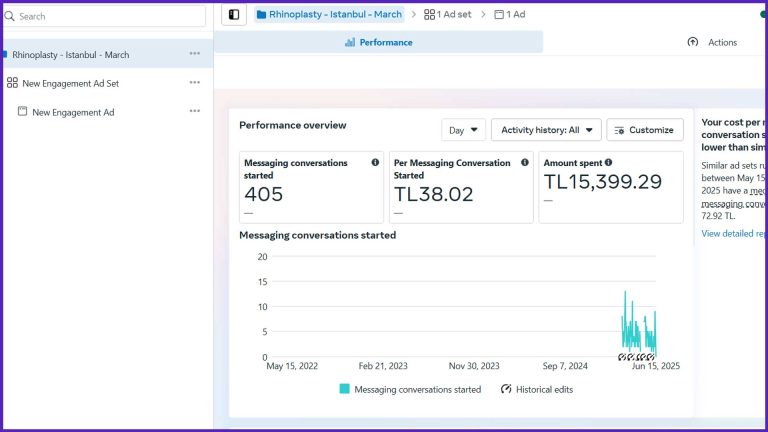The width and height of the screenshot is (768, 432).
Task: Open options menu for Rhinoplasty - Istanbul - March
Action: [x=194, y=54]
